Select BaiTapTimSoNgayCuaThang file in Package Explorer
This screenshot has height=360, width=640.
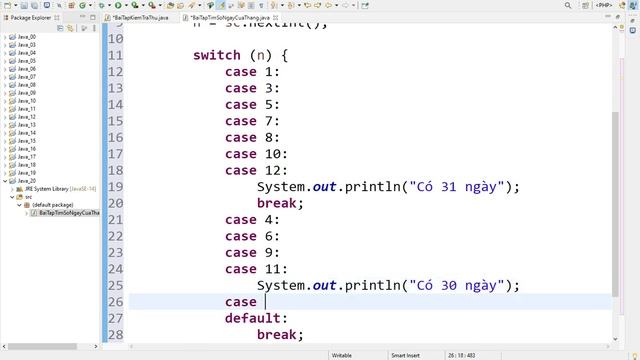coord(69,213)
